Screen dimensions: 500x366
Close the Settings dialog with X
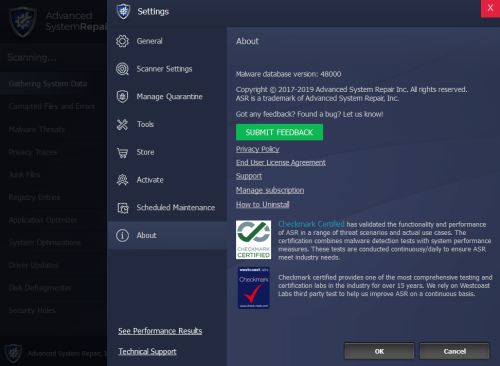pyautogui.click(x=490, y=8)
